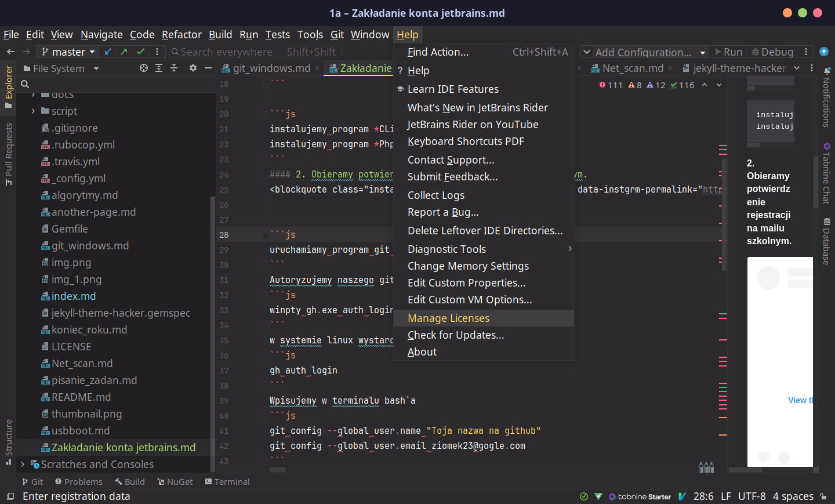835x504 pixels.
Task: Open Explorer panel gear options
Action: point(193,68)
